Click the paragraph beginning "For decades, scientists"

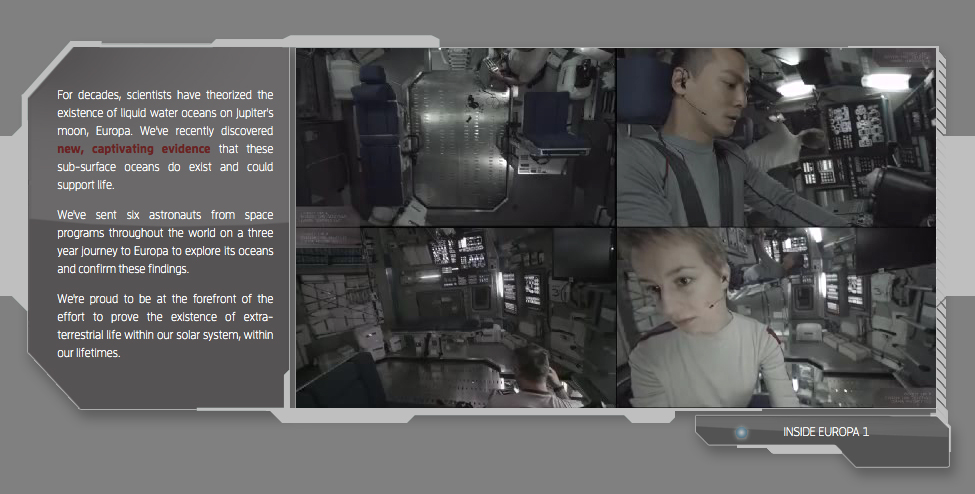point(165,140)
